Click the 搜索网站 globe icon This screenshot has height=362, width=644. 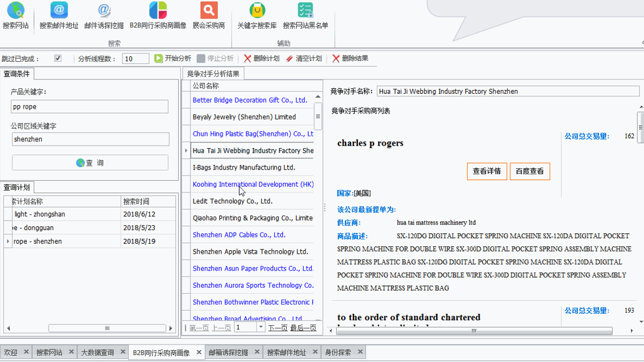(x=15, y=11)
